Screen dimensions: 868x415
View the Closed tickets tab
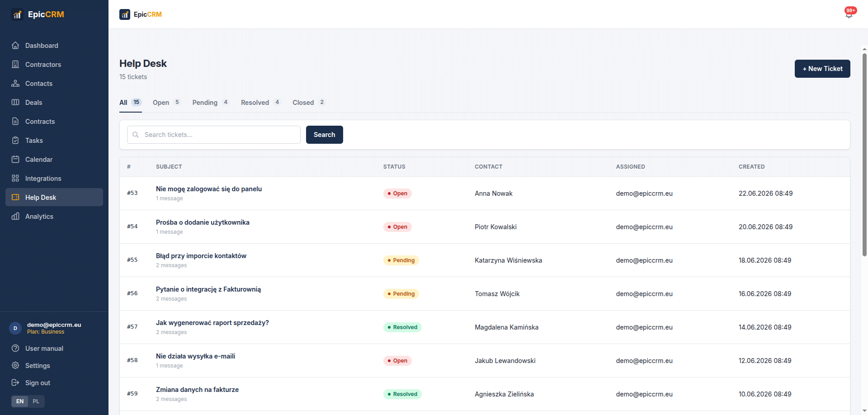308,103
